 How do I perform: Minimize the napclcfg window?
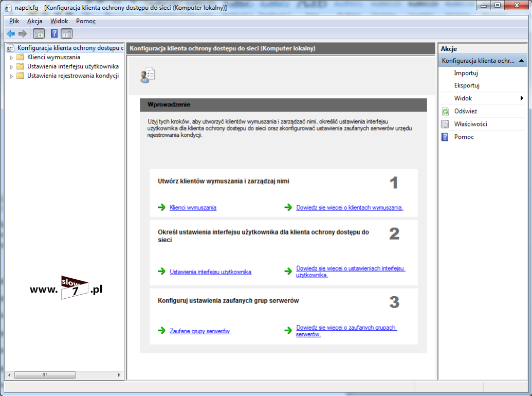click(x=484, y=6)
